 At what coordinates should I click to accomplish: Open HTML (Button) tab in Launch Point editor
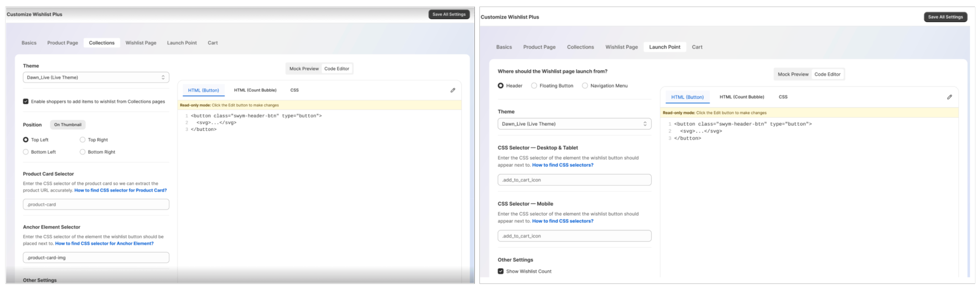point(687,97)
